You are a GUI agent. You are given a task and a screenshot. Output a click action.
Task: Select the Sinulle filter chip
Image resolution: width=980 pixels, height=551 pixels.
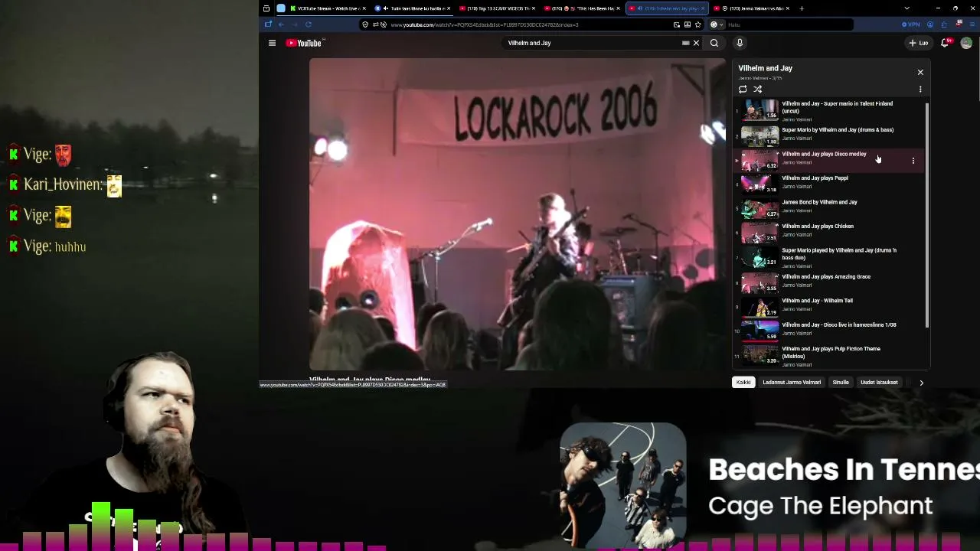[x=841, y=382]
